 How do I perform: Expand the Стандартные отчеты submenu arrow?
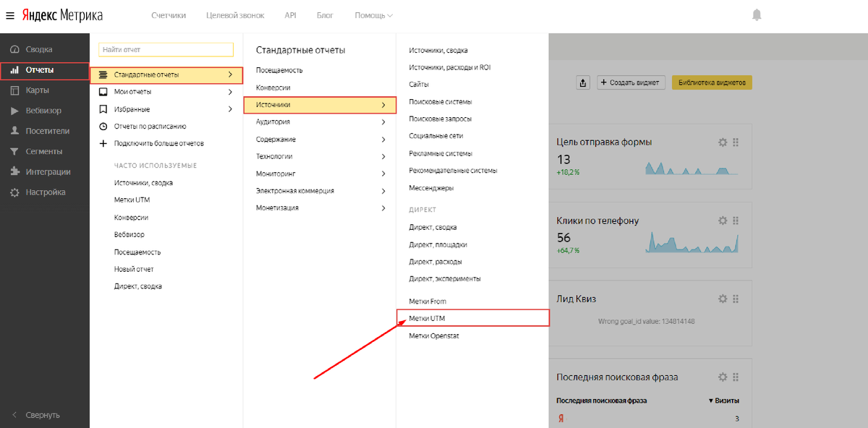[x=230, y=74]
